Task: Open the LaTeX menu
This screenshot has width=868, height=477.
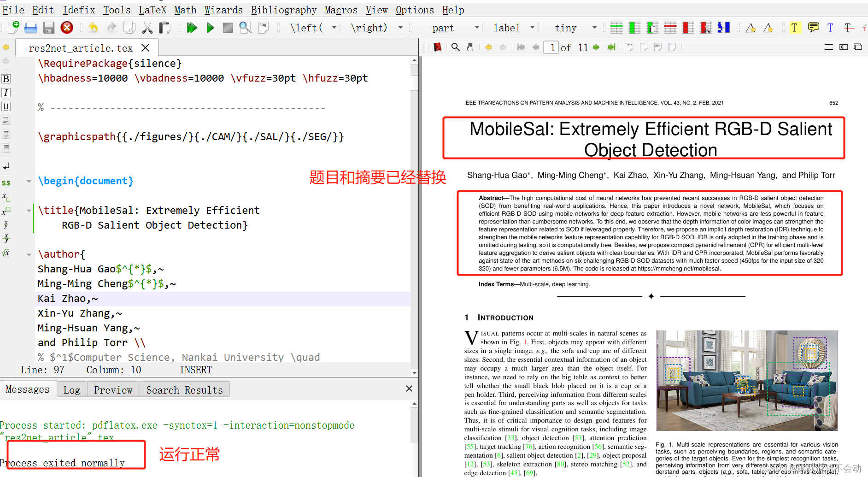Action: pos(152,10)
